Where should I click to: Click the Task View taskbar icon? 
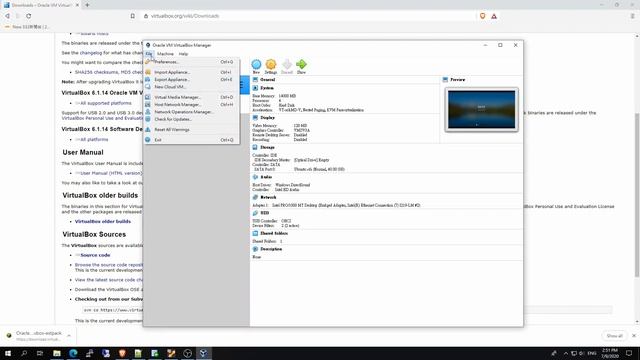pyautogui.click(x=40, y=353)
